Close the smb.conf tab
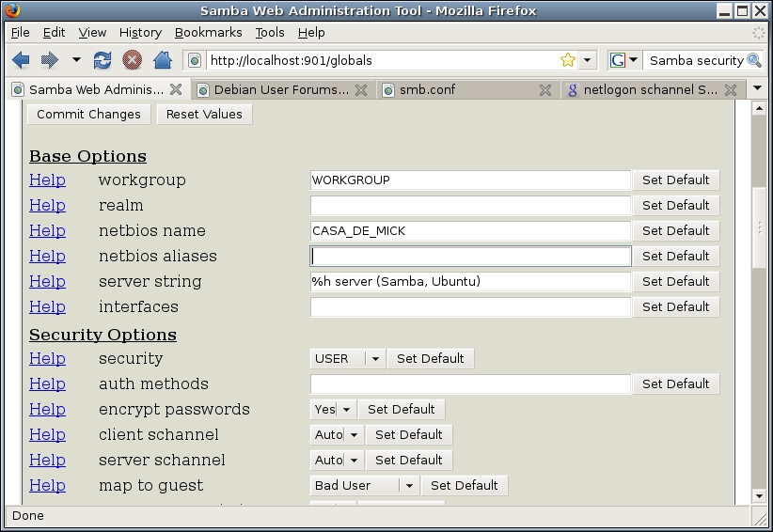This screenshot has height=532, width=773. pos(544,90)
